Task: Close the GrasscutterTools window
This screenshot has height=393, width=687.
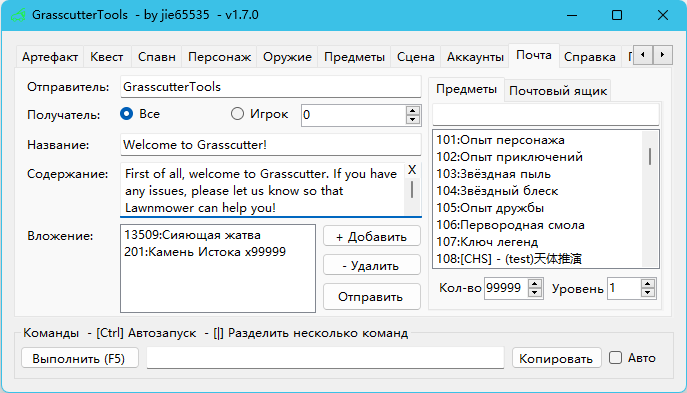Action: click(662, 15)
